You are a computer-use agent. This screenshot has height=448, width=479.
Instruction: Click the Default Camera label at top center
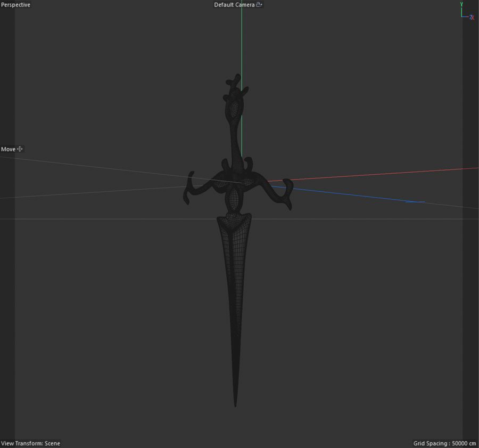[x=234, y=4]
